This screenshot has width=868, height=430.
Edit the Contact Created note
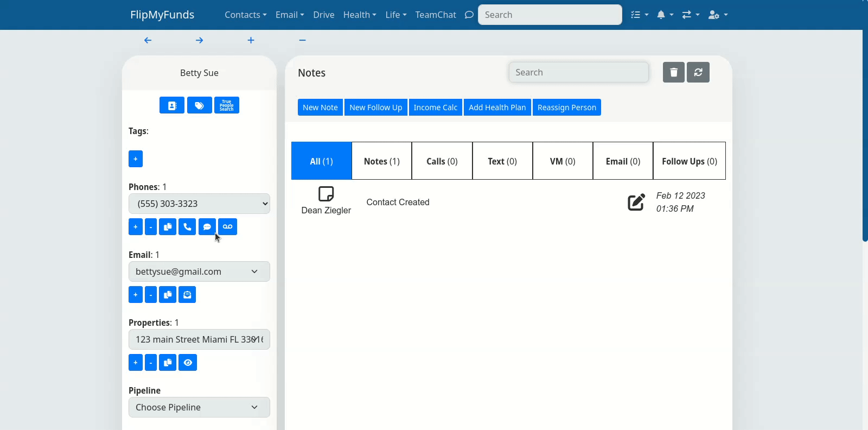tap(636, 202)
